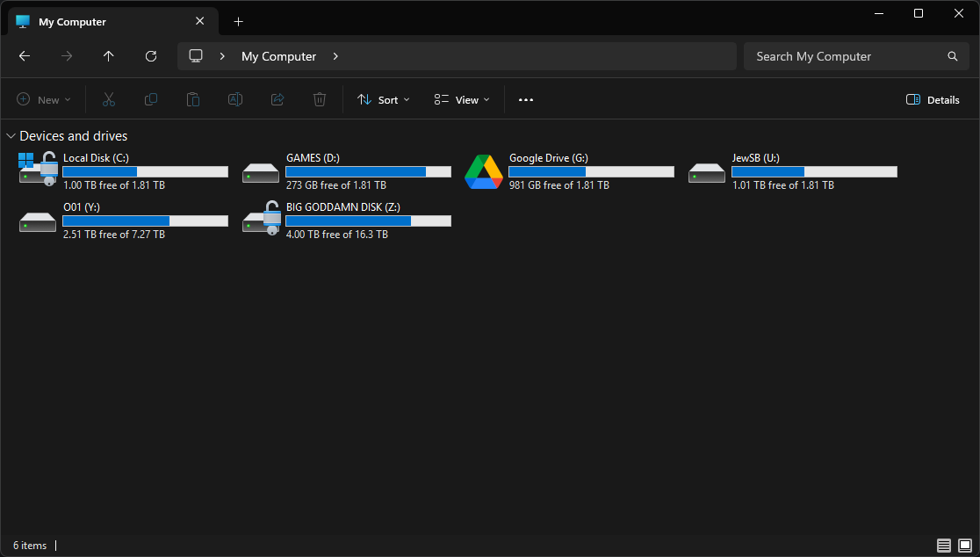The height and width of the screenshot is (557, 980).
Task: Go back with the left arrow
Action: [x=25, y=56]
